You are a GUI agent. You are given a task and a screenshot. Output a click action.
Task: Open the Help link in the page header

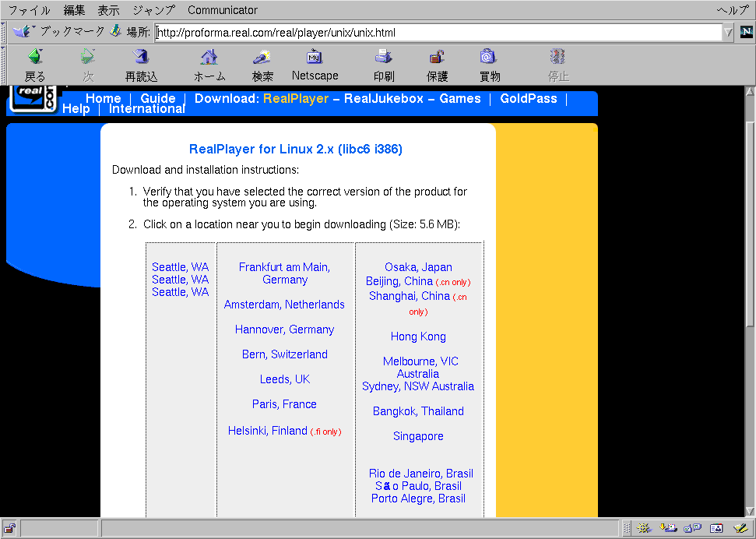click(x=76, y=108)
